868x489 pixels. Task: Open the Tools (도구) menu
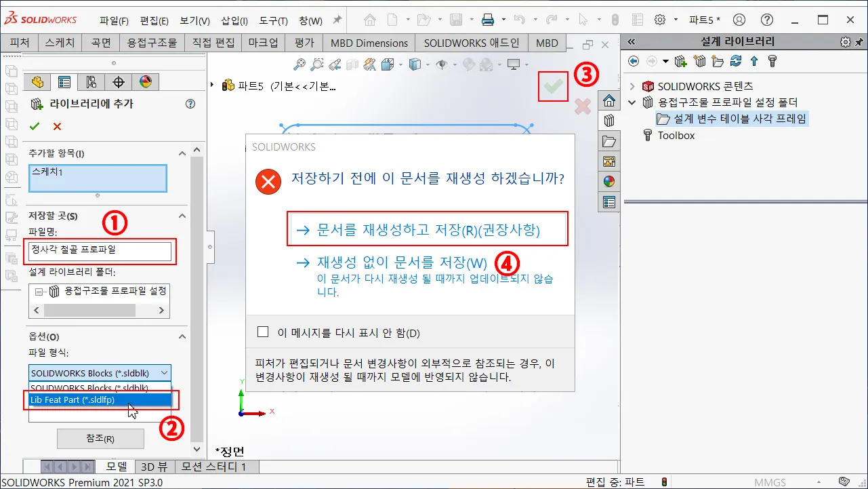(274, 20)
